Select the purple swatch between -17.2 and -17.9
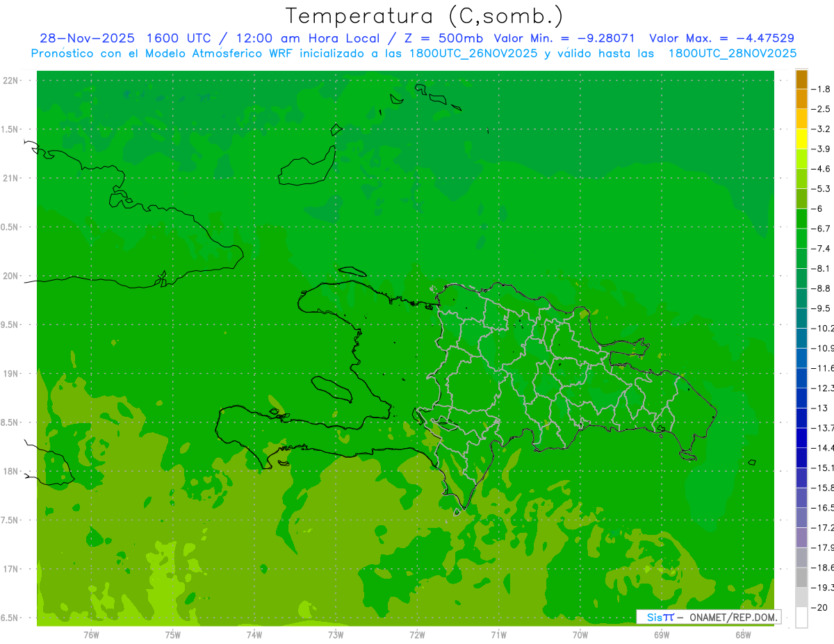Viewport: 834px width, 644px height. [801, 538]
